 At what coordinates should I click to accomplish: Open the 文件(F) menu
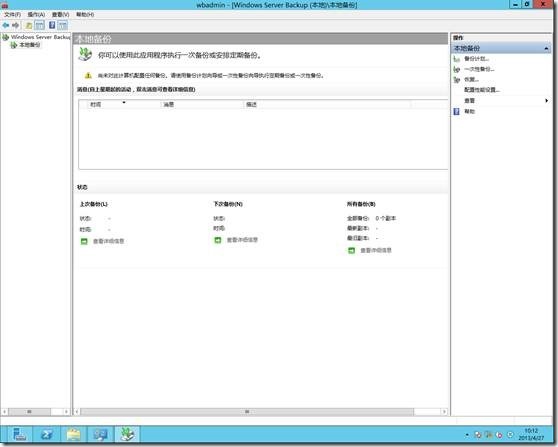pos(12,15)
